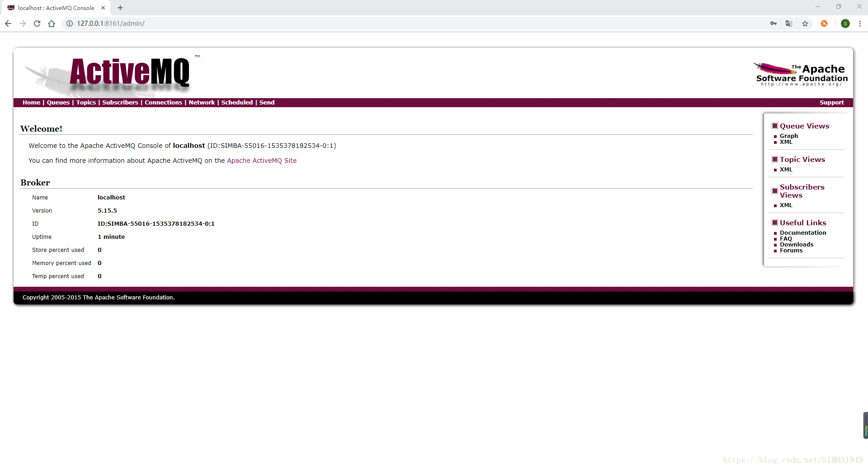Open the Scheduled page
The width and height of the screenshot is (868, 469).
click(237, 103)
